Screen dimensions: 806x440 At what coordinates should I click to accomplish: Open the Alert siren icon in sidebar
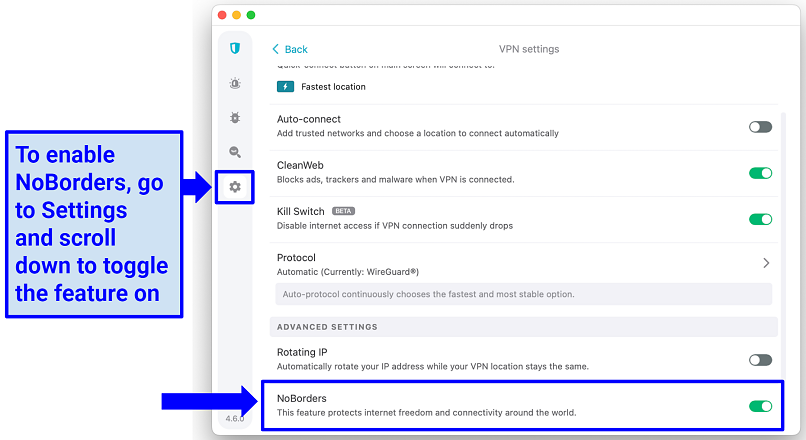[x=235, y=83]
